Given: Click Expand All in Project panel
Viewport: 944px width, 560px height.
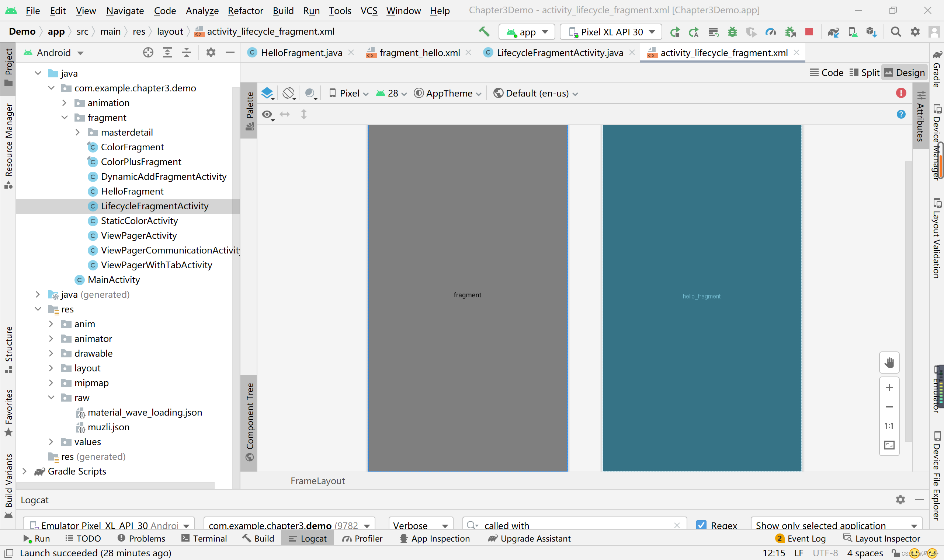Looking at the screenshot, I should tap(167, 52).
